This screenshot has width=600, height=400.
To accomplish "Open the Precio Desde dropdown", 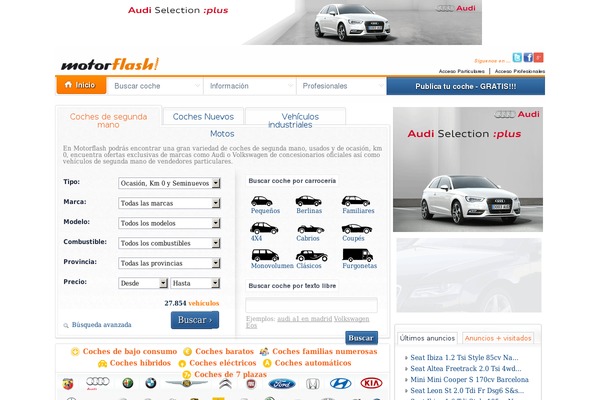I will click(x=143, y=283).
